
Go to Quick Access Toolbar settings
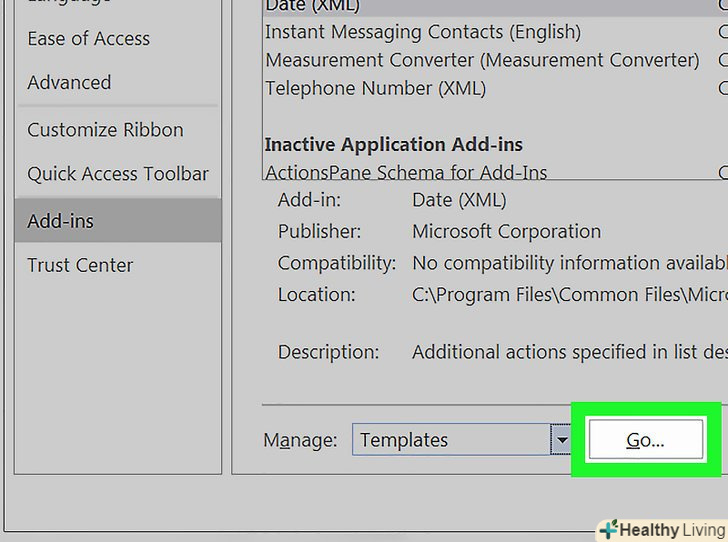pyautogui.click(x=118, y=174)
